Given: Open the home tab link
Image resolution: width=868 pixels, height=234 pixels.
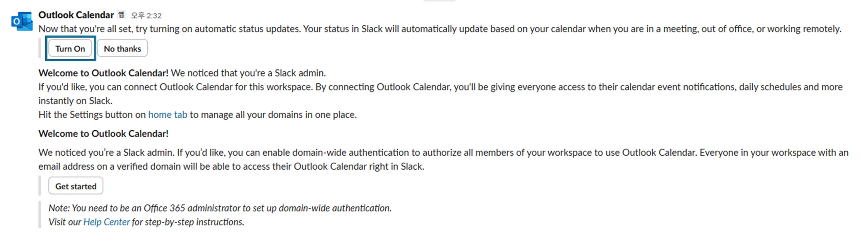Looking at the screenshot, I should pyautogui.click(x=167, y=115).
